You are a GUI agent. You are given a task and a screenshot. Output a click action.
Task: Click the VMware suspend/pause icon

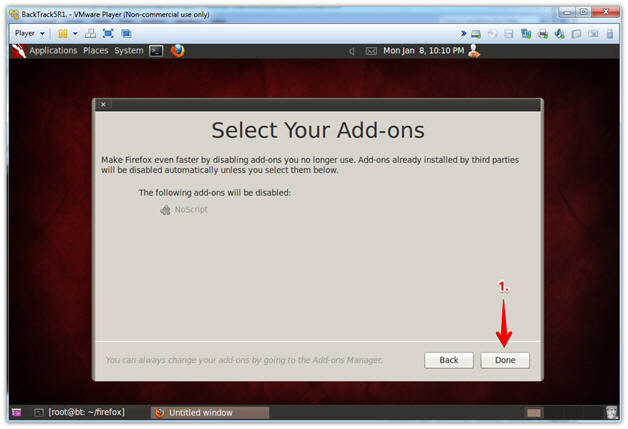pyautogui.click(x=63, y=34)
